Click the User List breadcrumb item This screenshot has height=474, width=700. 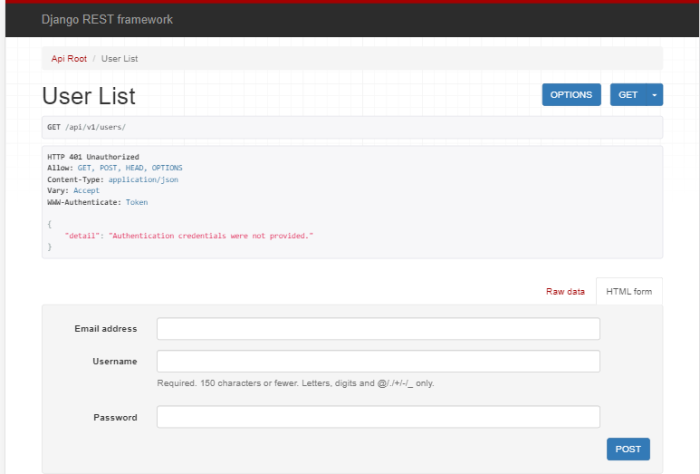(x=120, y=59)
